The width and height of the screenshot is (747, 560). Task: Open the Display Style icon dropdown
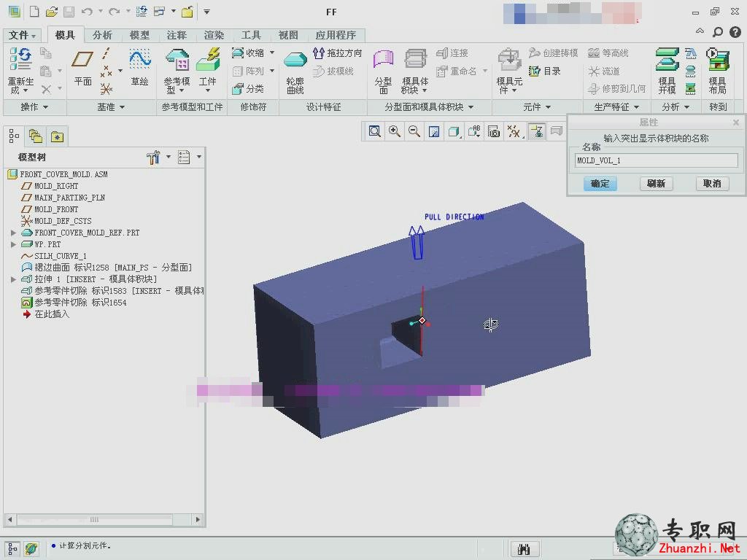454,131
